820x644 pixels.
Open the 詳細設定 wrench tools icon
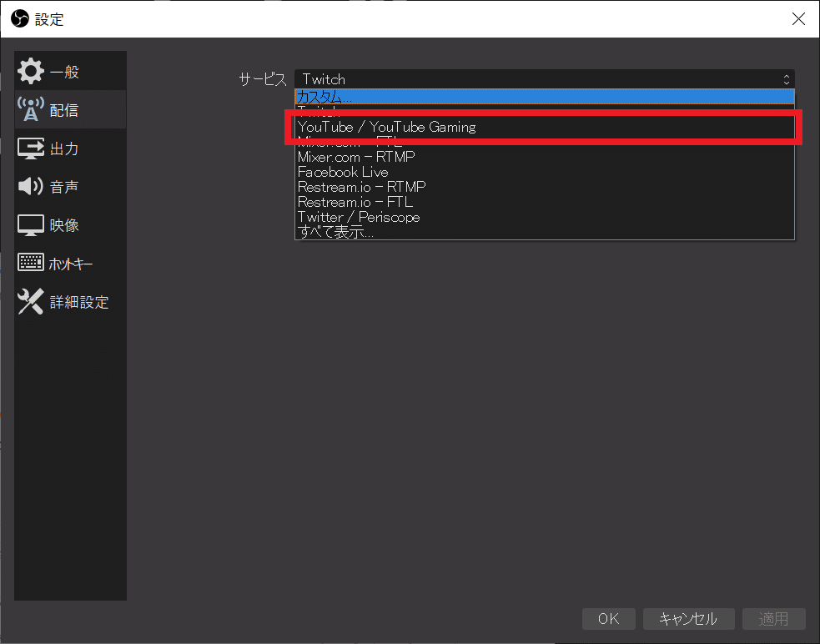[x=30, y=301]
